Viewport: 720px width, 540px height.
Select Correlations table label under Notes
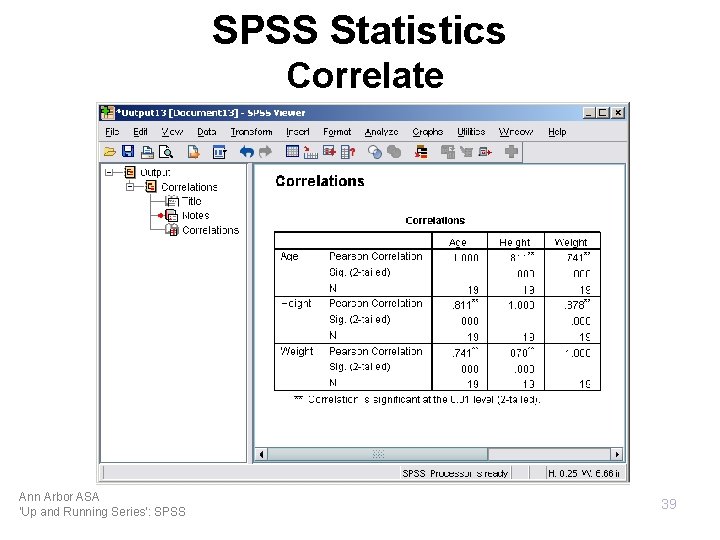point(211,230)
